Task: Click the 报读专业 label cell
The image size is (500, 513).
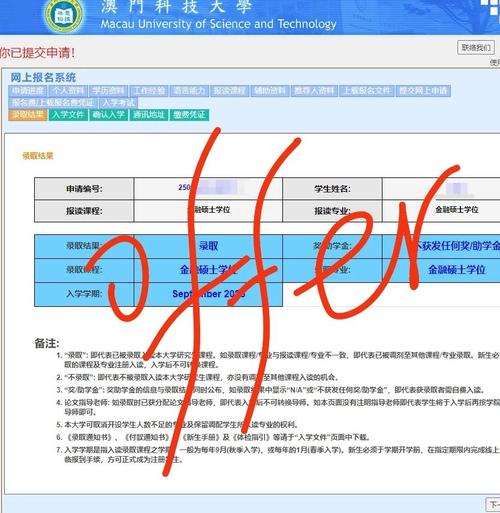Action: coord(332,211)
